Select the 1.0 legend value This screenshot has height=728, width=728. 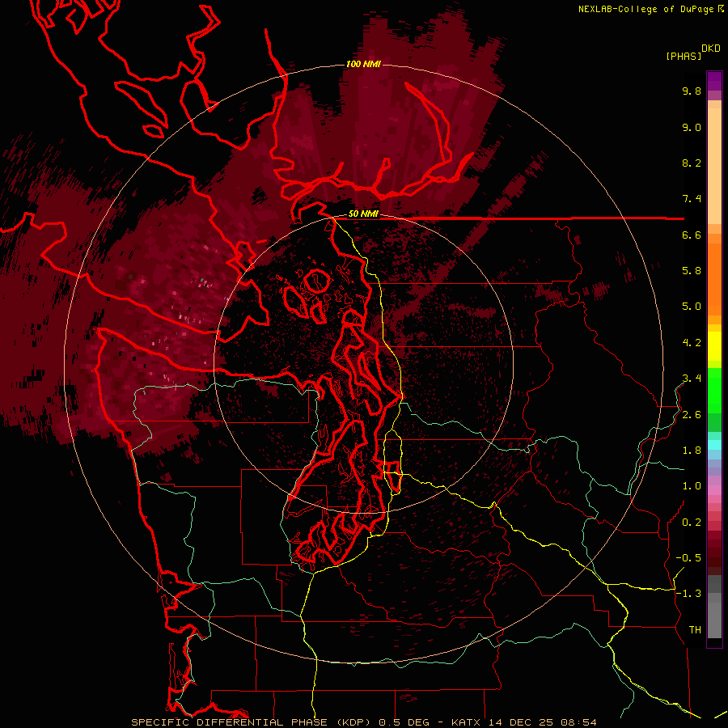(692, 486)
